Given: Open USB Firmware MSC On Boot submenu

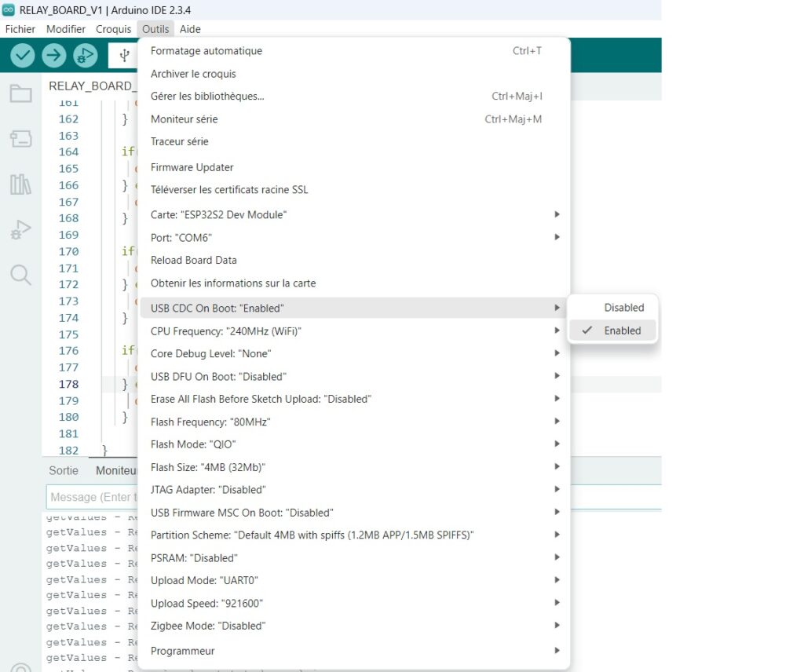Looking at the screenshot, I should click(x=353, y=513).
